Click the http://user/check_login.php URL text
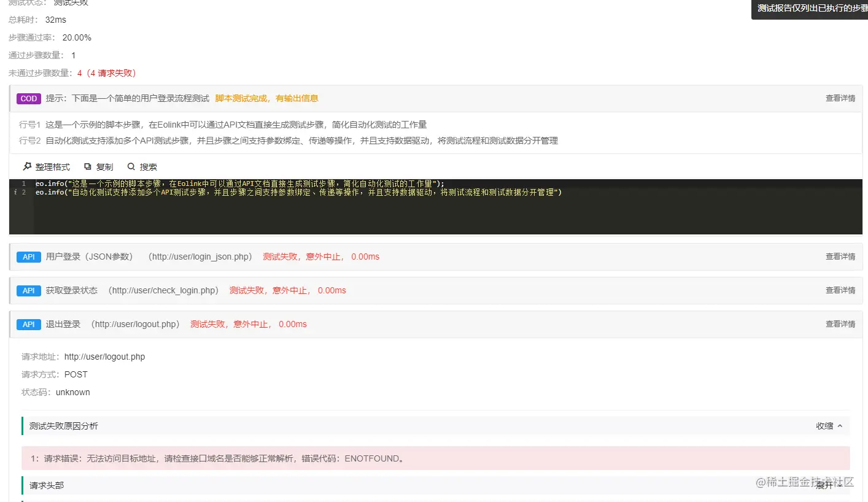Screen dimensions: 868x502 point(163,290)
